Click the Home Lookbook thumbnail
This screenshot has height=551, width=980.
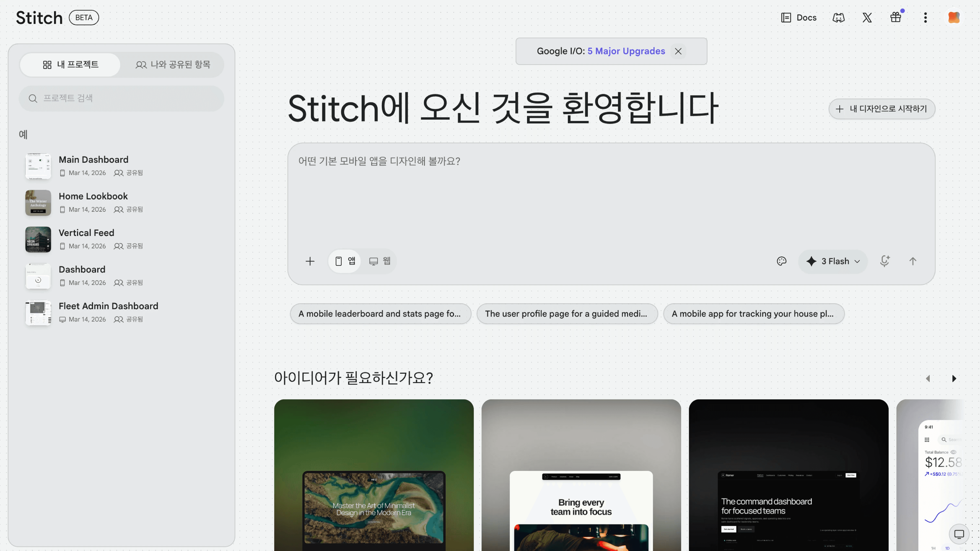pos(38,203)
